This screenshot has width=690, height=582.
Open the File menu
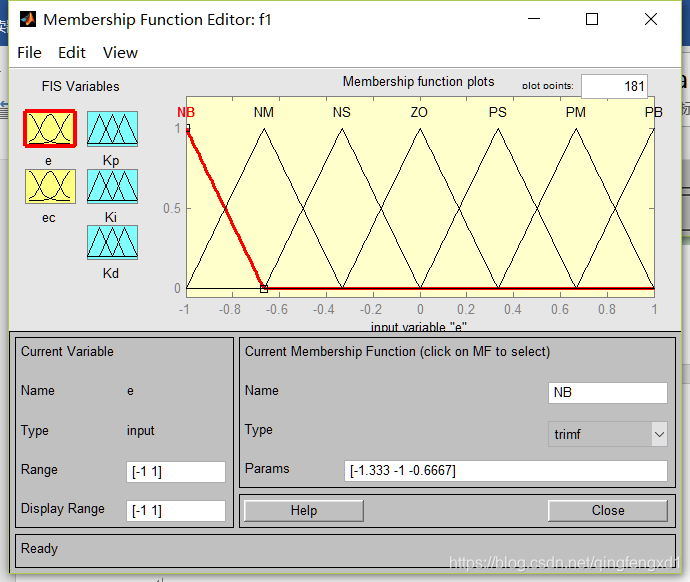coord(29,53)
